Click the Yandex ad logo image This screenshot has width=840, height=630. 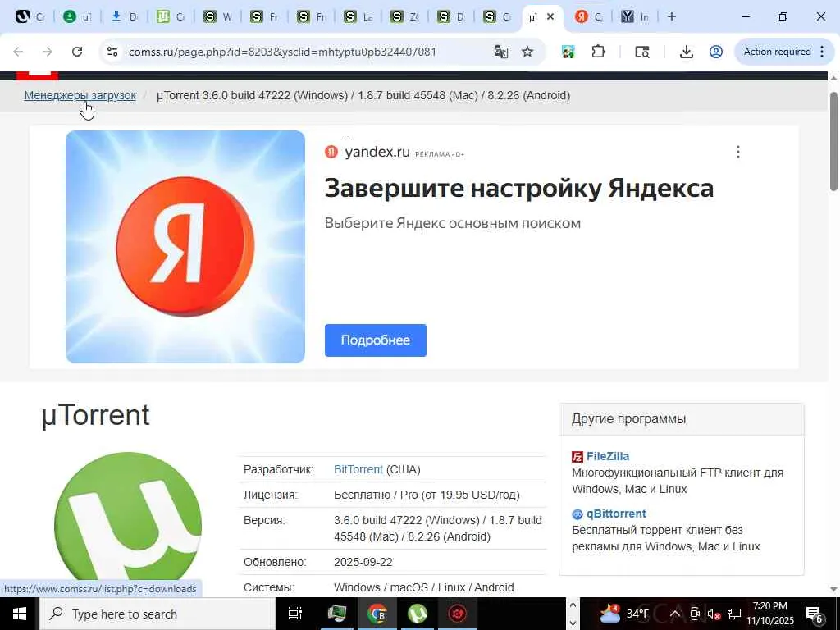(185, 246)
